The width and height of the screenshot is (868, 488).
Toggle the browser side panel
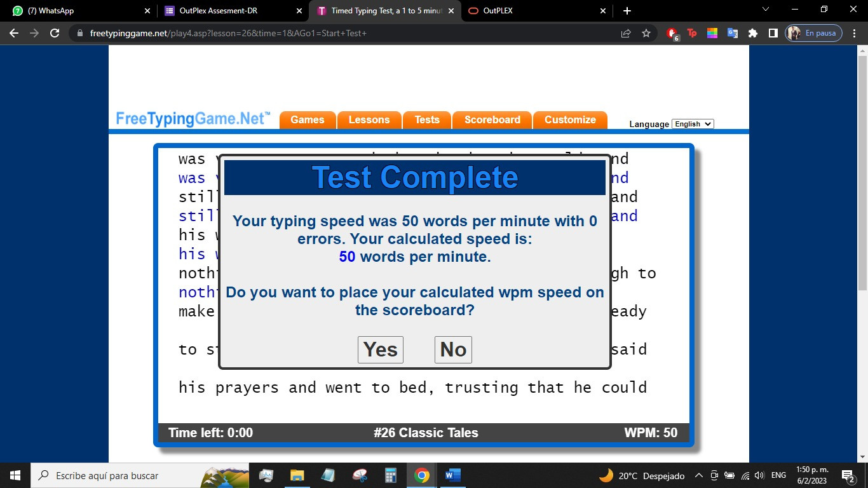(773, 33)
